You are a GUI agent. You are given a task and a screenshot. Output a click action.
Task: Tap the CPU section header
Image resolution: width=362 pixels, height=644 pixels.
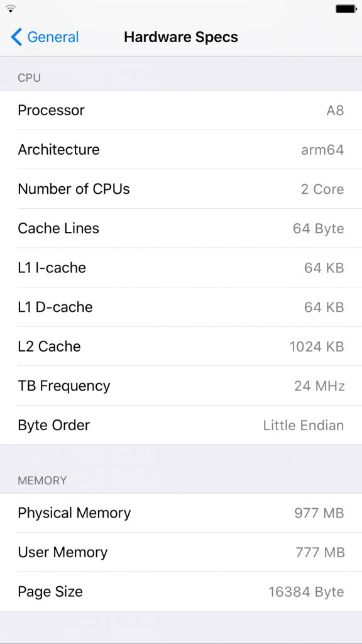click(28, 77)
